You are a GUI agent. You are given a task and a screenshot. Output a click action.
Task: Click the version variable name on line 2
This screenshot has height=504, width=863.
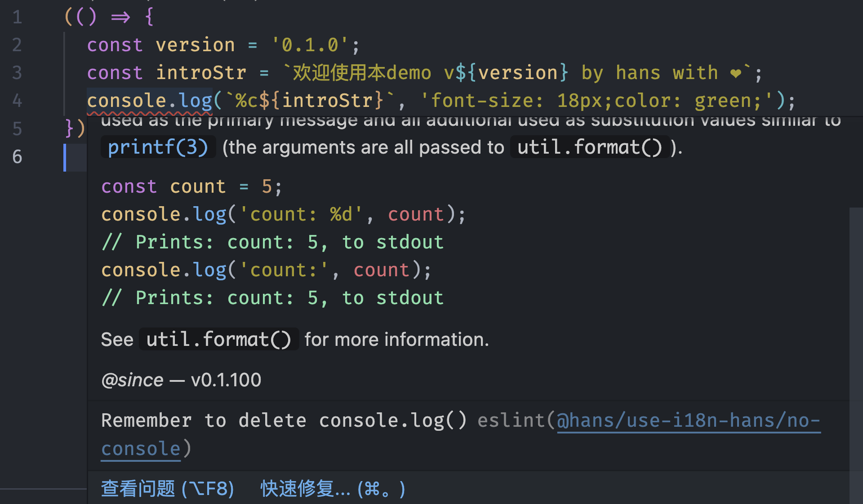click(195, 45)
